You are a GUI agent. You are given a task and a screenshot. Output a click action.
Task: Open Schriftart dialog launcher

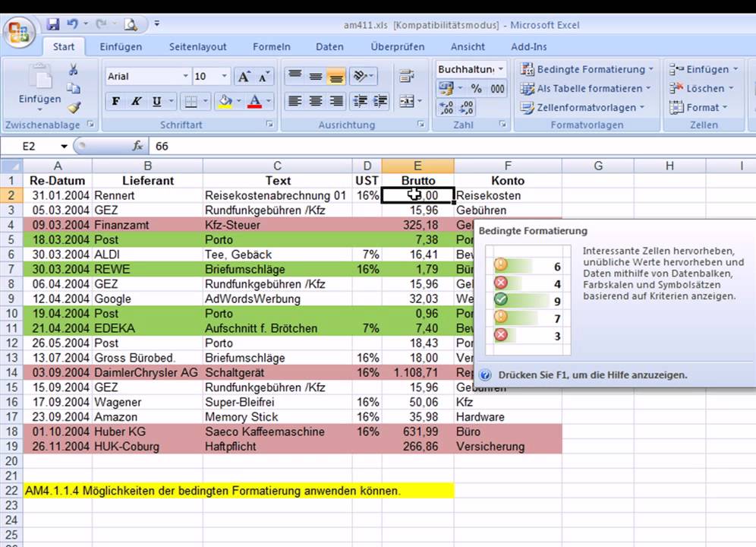pos(269,125)
